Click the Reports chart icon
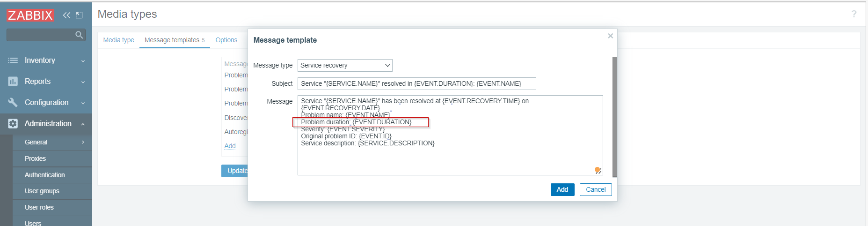 point(13,82)
